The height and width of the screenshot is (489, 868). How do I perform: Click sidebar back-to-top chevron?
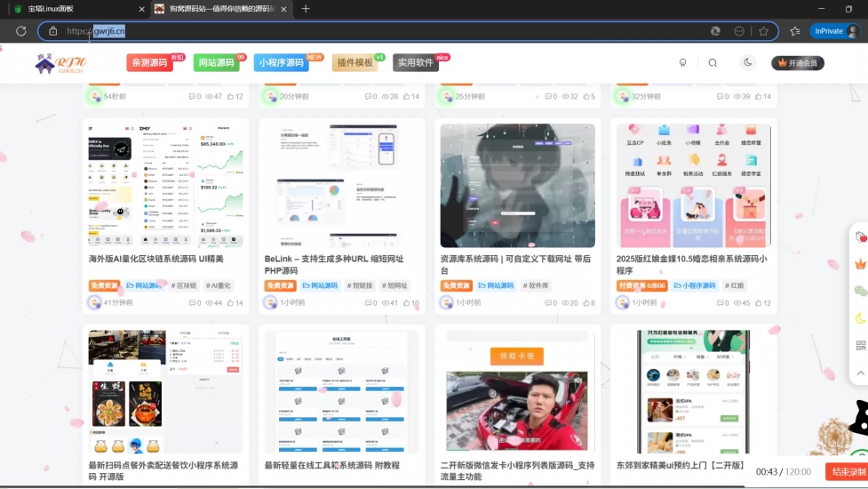click(x=860, y=373)
